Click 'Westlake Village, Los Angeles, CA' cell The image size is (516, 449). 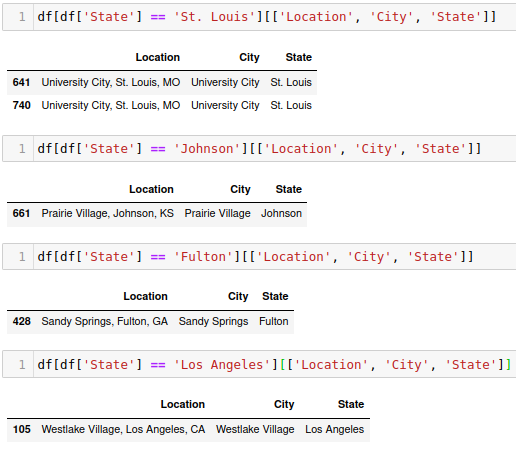point(123,429)
